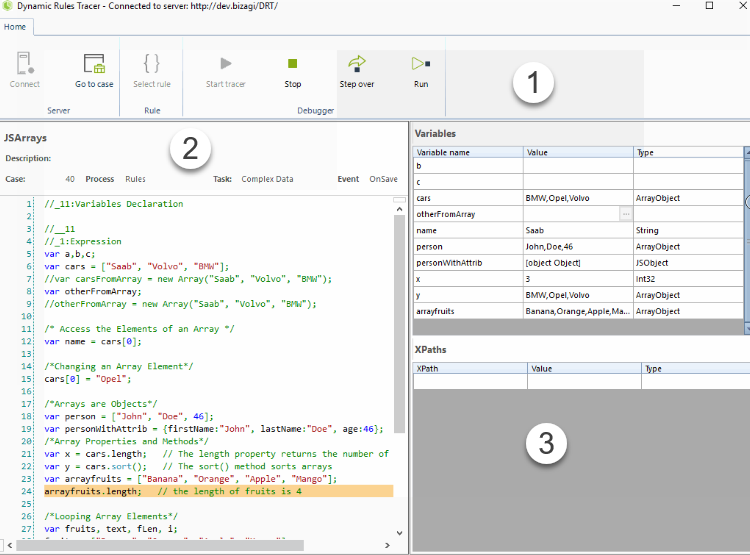Image resolution: width=750 pixels, height=555 pixels.
Task: Click the 'Rules' process value
Action: pyautogui.click(x=135, y=179)
